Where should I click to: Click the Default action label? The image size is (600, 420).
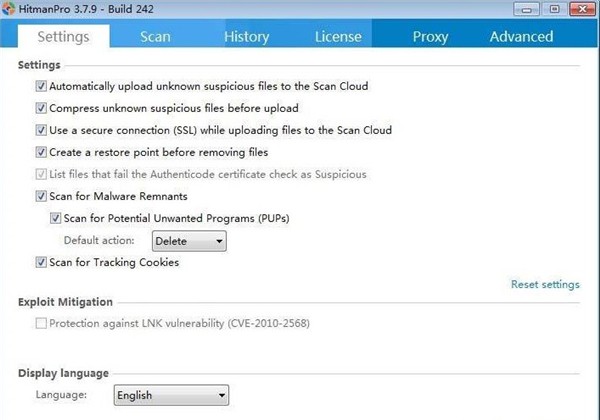(99, 240)
